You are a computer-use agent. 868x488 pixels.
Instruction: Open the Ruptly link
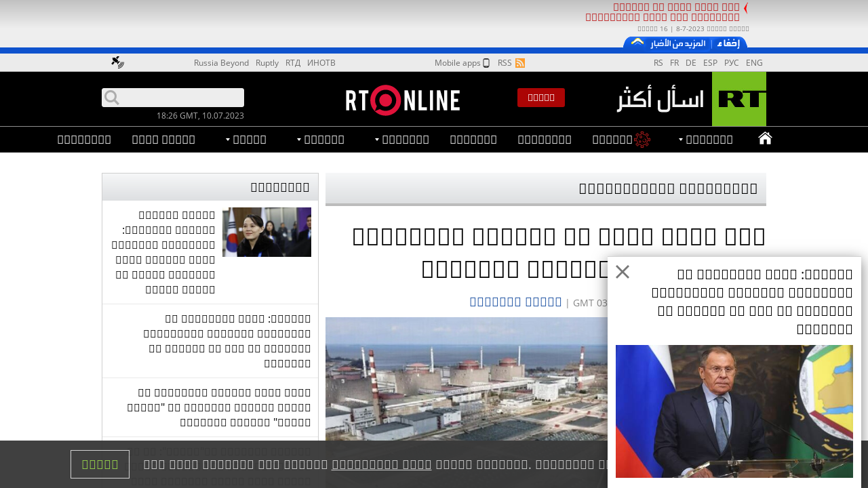point(267,63)
